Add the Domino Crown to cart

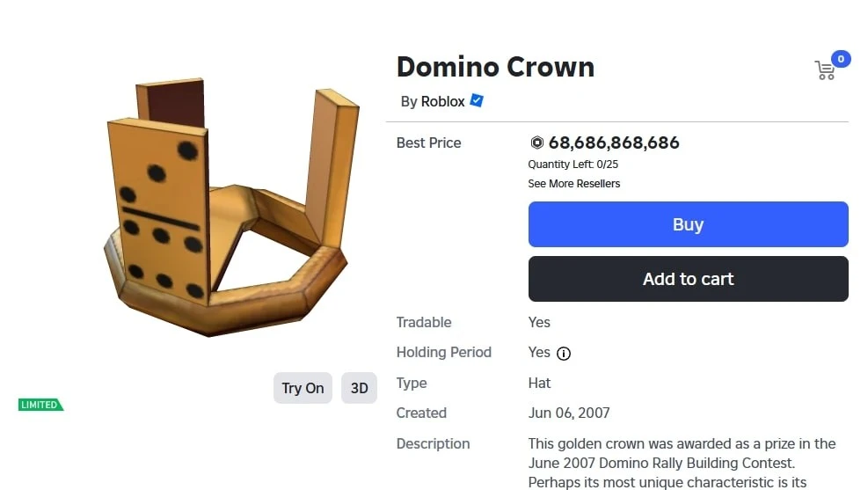coord(688,279)
